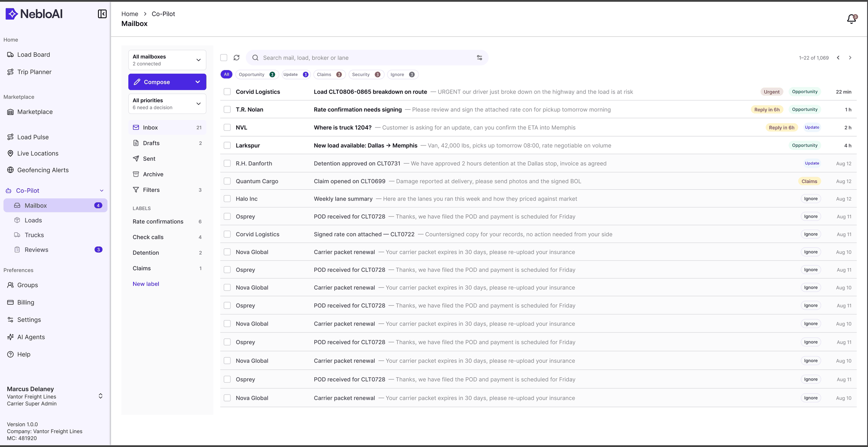Open the R.H. Danforth detention email
The width and height of the screenshot is (868, 447).
point(538,163)
